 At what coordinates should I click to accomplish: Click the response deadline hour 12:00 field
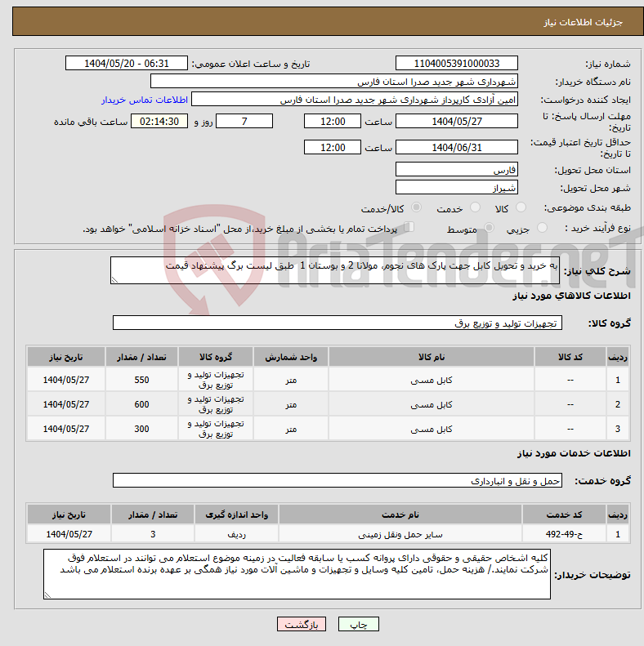[x=333, y=122]
